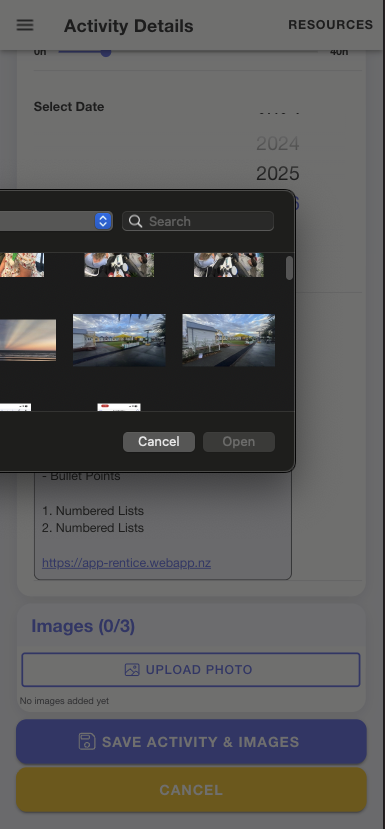Open the RESOURCES menu item
The image size is (385, 829).
331,25
